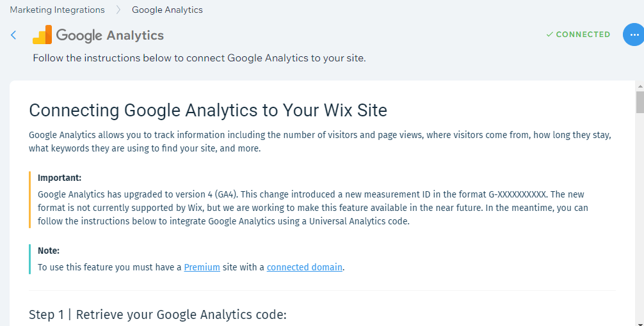The width and height of the screenshot is (644, 326).
Task: Go to Marketing Integrations breadcrumb
Action: [57, 10]
